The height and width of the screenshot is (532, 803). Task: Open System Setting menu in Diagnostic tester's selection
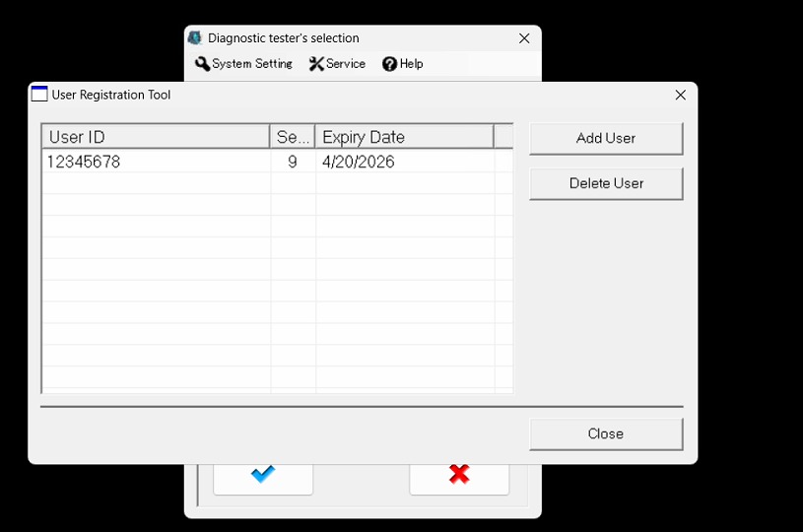click(243, 63)
